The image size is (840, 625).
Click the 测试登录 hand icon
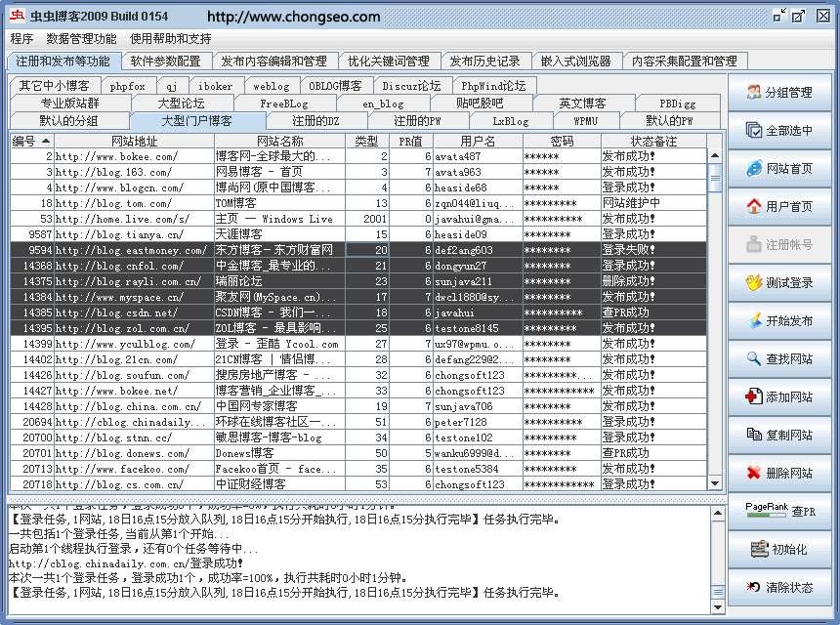tap(754, 282)
